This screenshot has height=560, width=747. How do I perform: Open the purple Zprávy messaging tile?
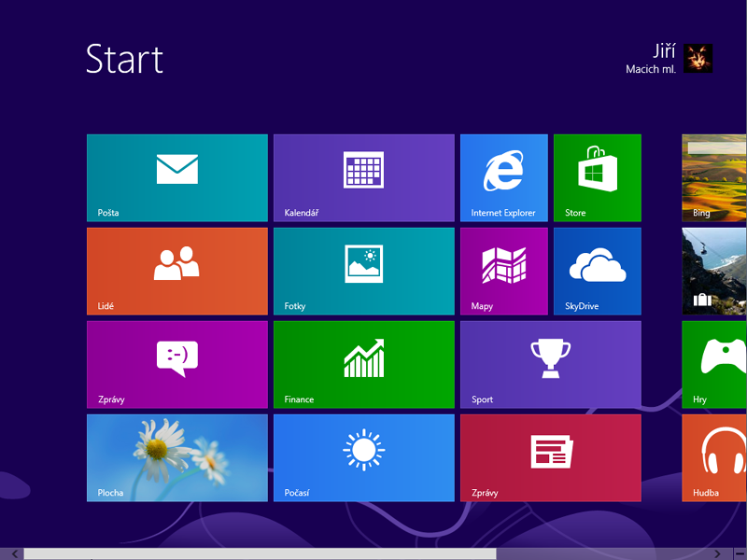tap(177, 364)
